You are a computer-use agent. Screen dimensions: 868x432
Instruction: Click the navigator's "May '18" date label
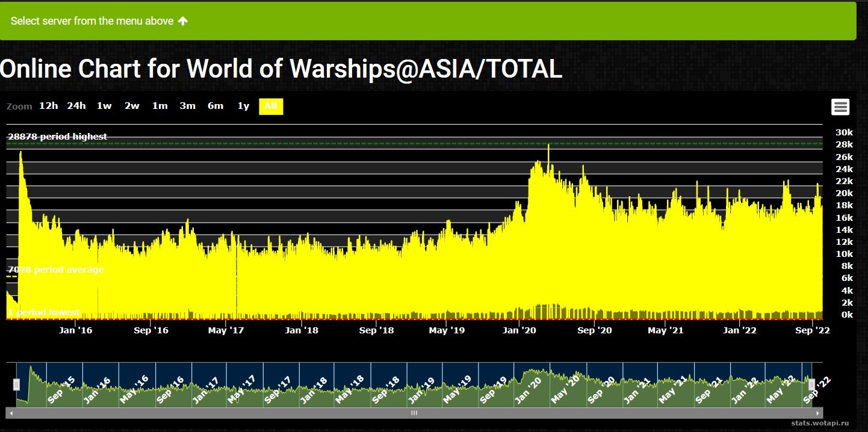click(350, 390)
